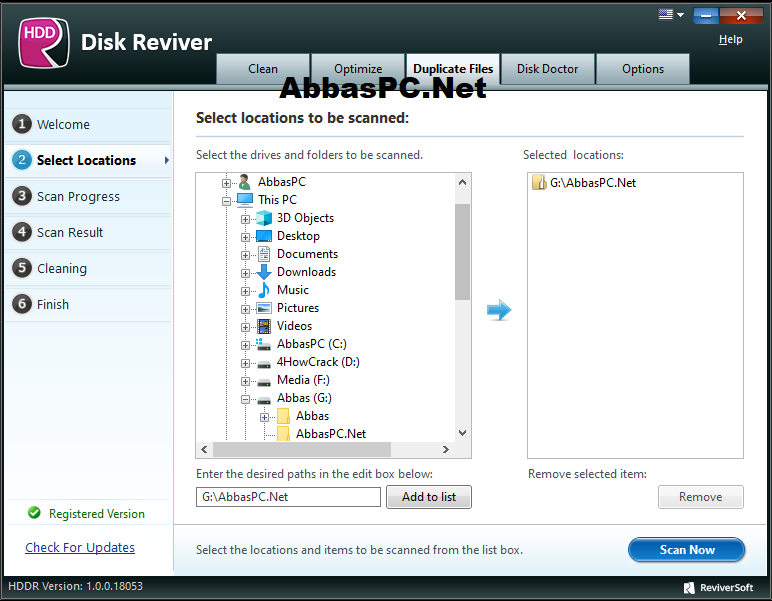Expand the Abbas folder node
The height and width of the screenshot is (601, 772).
pyautogui.click(x=264, y=417)
